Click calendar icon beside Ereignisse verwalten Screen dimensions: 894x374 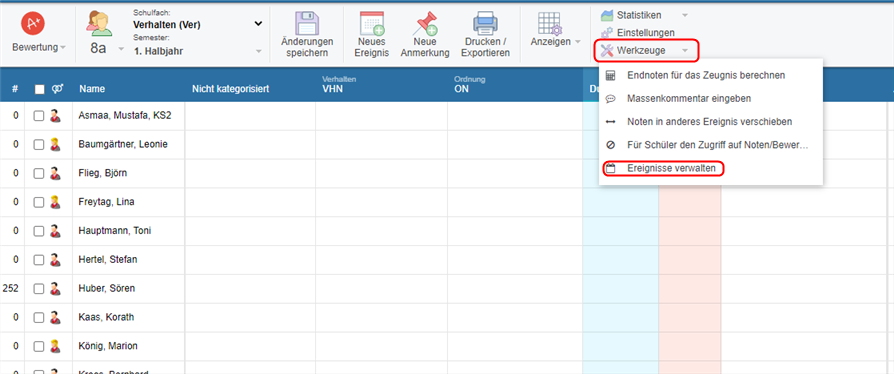[611, 169]
